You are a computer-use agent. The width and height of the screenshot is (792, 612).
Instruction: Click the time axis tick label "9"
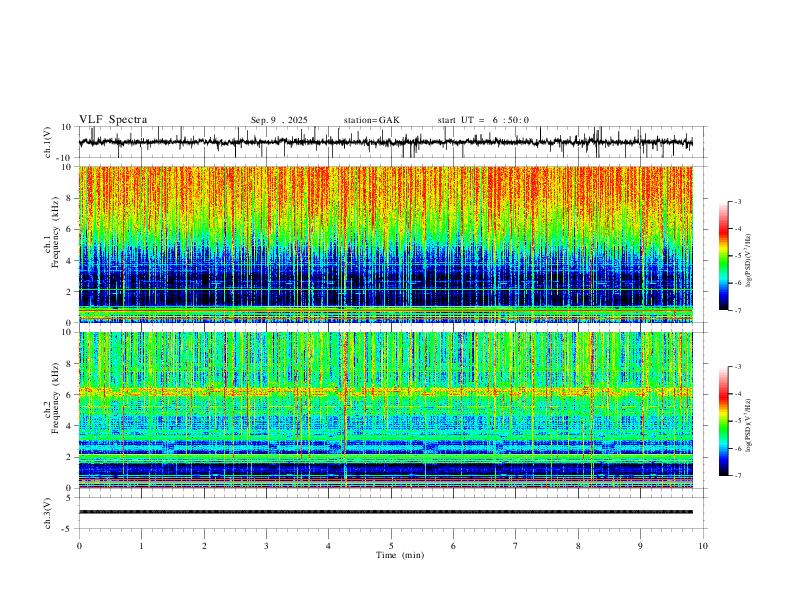(640, 546)
